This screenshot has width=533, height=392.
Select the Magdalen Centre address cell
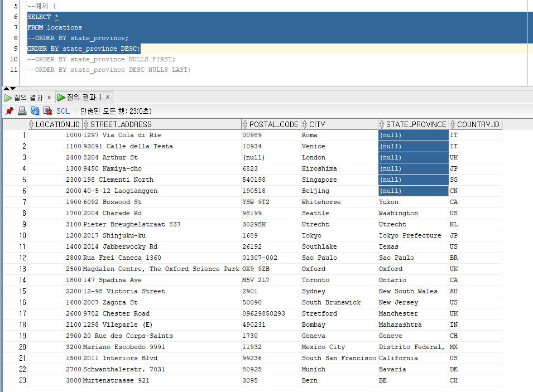(x=162, y=269)
